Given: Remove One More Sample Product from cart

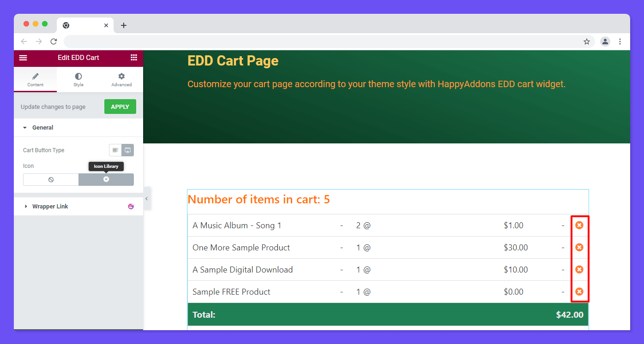Looking at the screenshot, I should (579, 247).
